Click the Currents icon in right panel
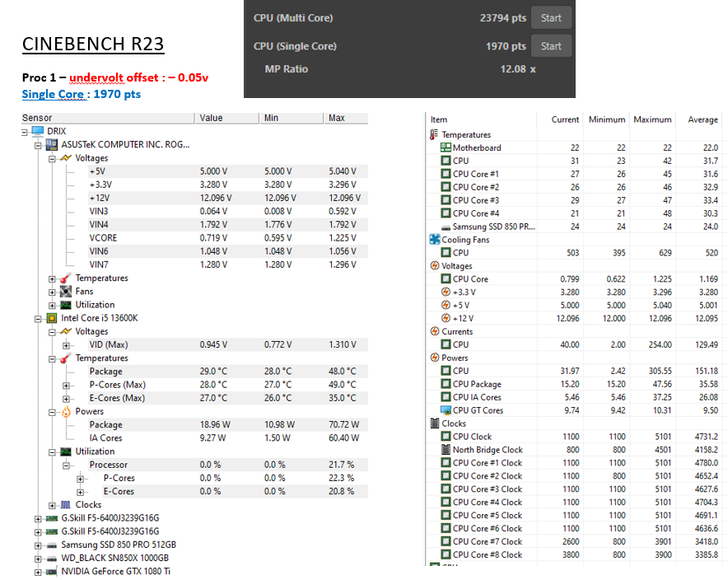The height and width of the screenshot is (580, 728). (x=435, y=331)
